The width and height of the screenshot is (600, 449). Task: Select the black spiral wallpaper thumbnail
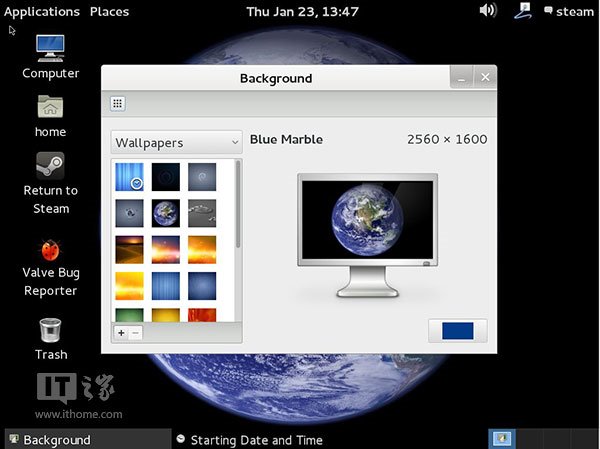click(x=166, y=177)
